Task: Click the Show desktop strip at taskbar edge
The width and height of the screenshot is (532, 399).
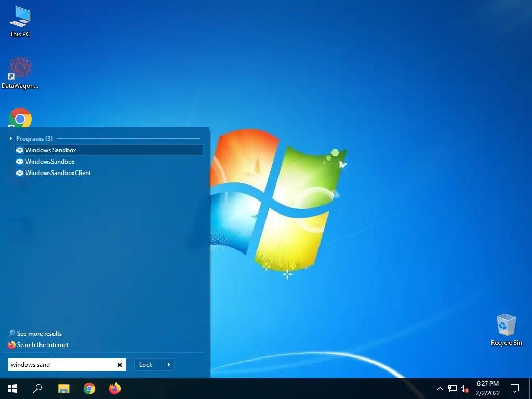Action: coord(530,389)
